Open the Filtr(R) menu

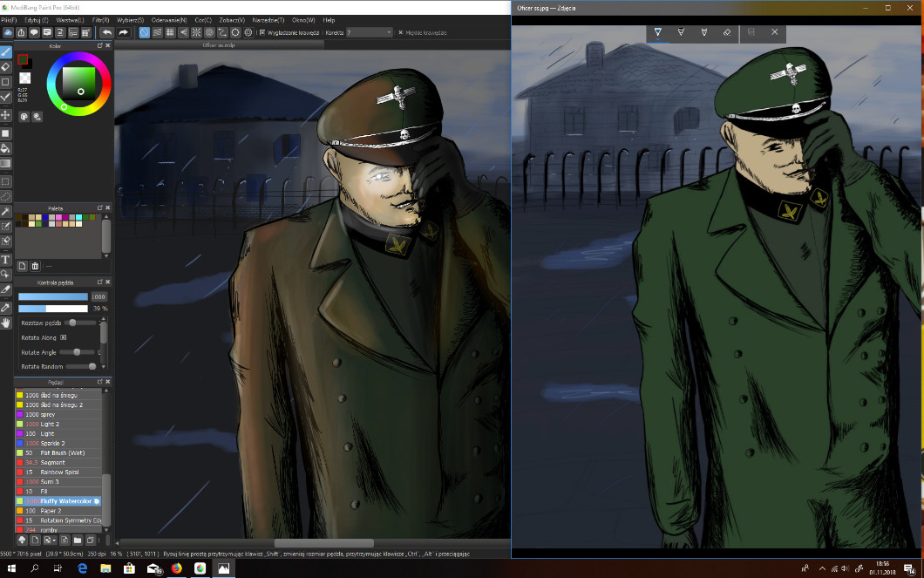[100, 19]
